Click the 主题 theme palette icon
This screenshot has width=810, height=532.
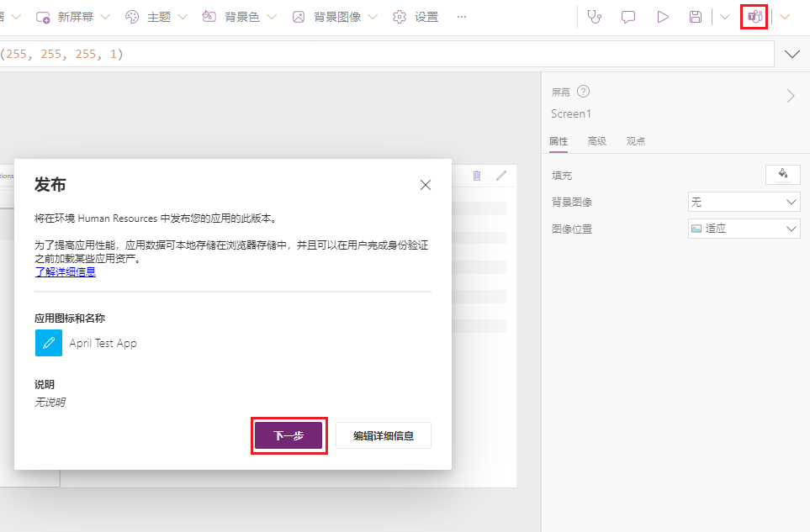pyautogui.click(x=132, y=17)
